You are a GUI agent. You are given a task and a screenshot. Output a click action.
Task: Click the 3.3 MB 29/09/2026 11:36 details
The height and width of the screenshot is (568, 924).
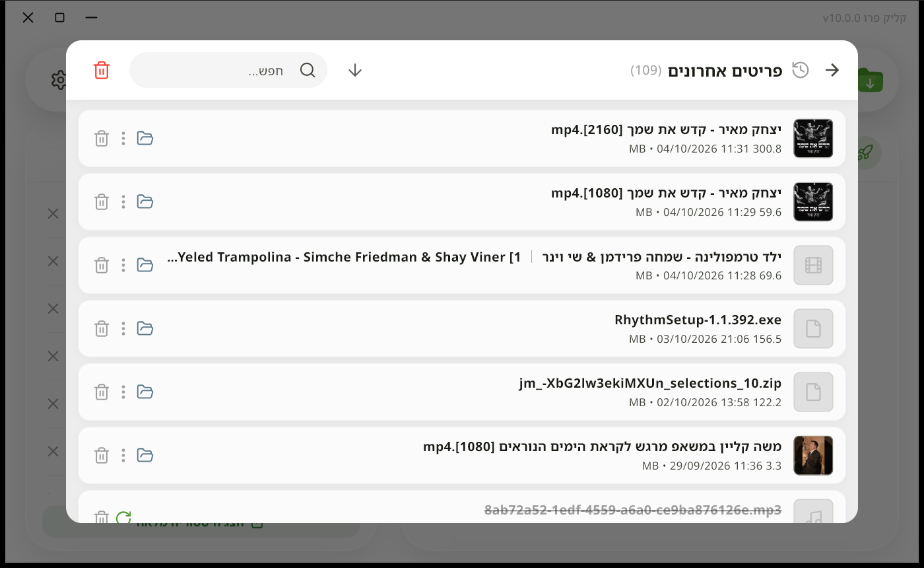point(711,466)
